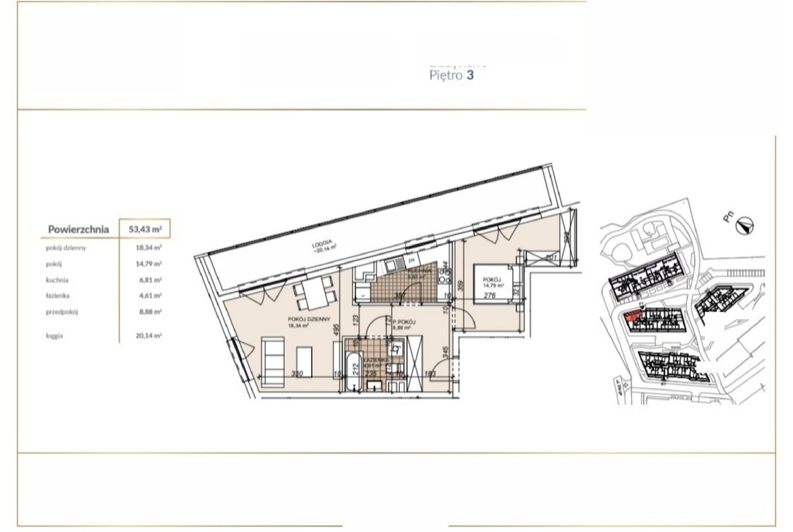Click the '4,61 m²' table value

click(150, 295)
